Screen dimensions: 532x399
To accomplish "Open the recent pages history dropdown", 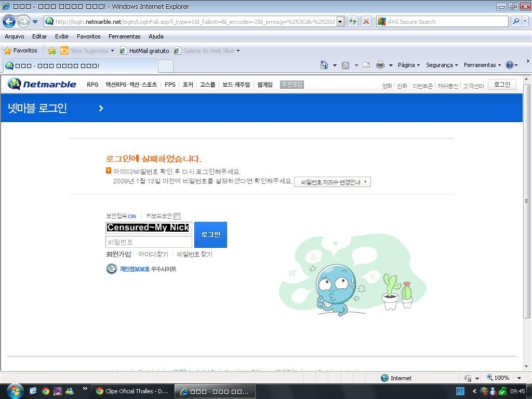I will [x=35, y=22].
